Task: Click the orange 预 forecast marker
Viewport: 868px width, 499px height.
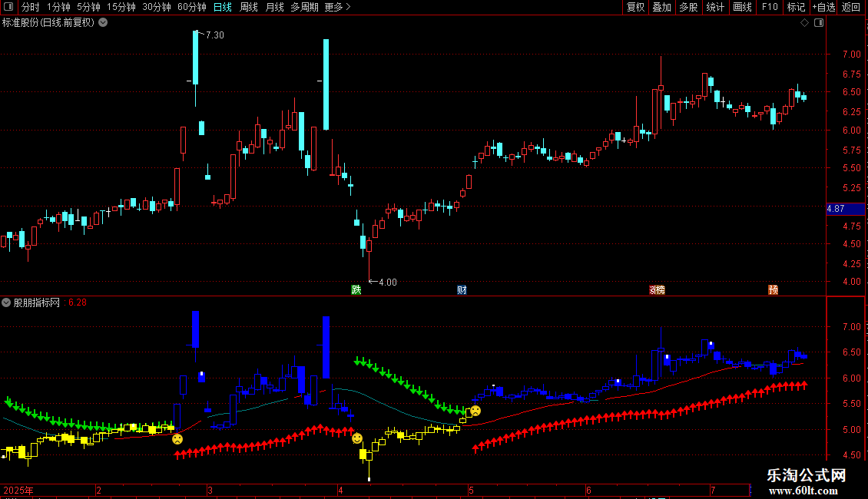Action: pyautogui.click(x=774, y=290)
